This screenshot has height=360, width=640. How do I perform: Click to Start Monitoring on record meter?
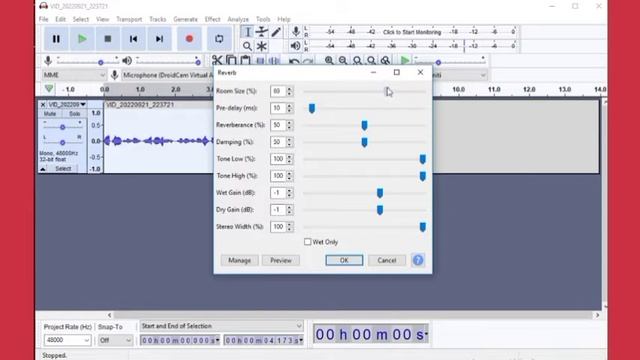pos(412,32)
